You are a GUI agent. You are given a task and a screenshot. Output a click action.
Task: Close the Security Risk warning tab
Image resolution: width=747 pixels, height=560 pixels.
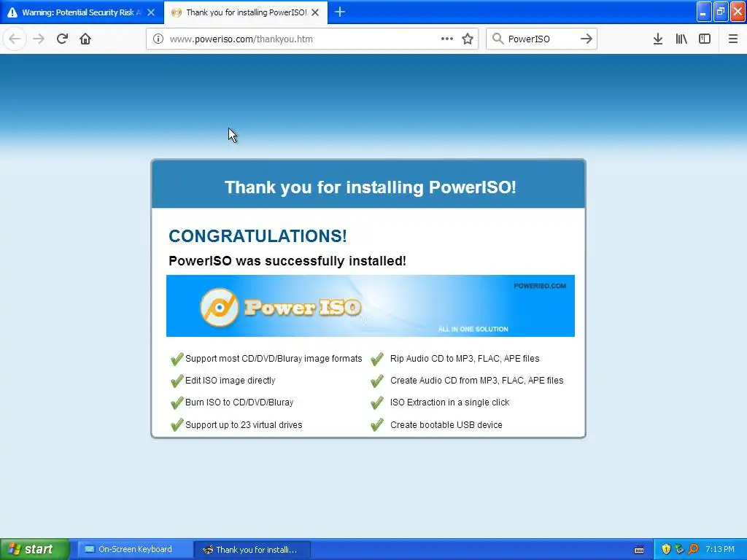click(x=151, y=12)
